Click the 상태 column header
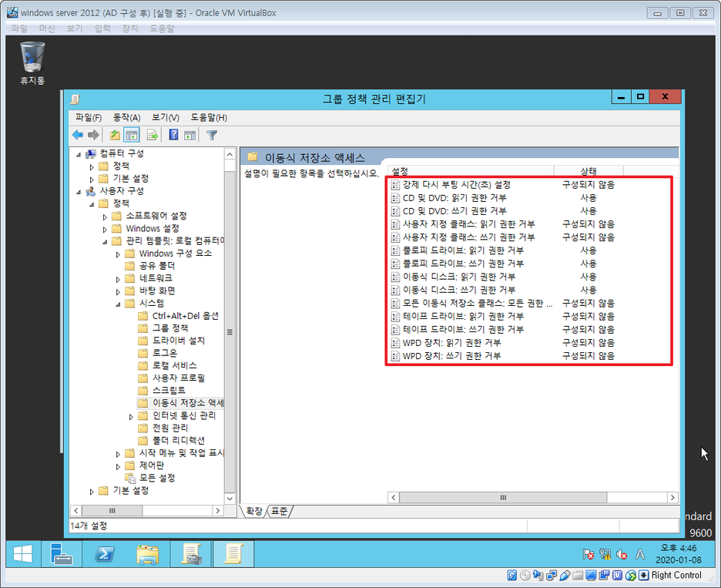The image size is (721, 588). [x=589, y=170]
